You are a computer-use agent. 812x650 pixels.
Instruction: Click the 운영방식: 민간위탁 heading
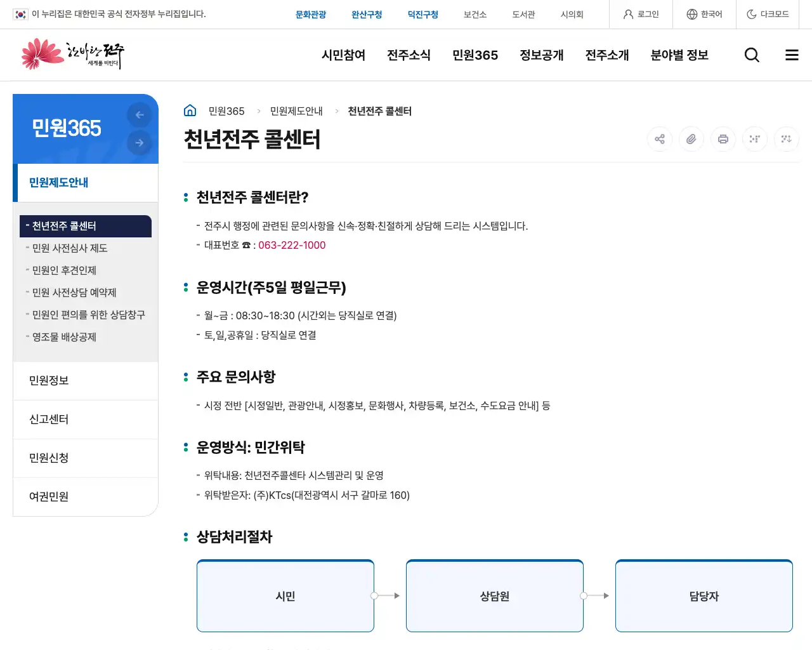pos(251,448)
